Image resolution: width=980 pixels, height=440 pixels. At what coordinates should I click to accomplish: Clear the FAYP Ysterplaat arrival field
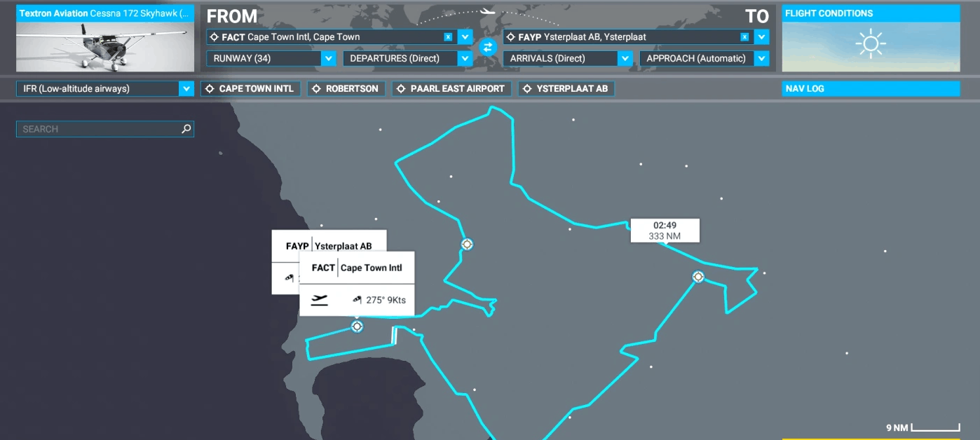pyautogui.click(x=744, y=37)
